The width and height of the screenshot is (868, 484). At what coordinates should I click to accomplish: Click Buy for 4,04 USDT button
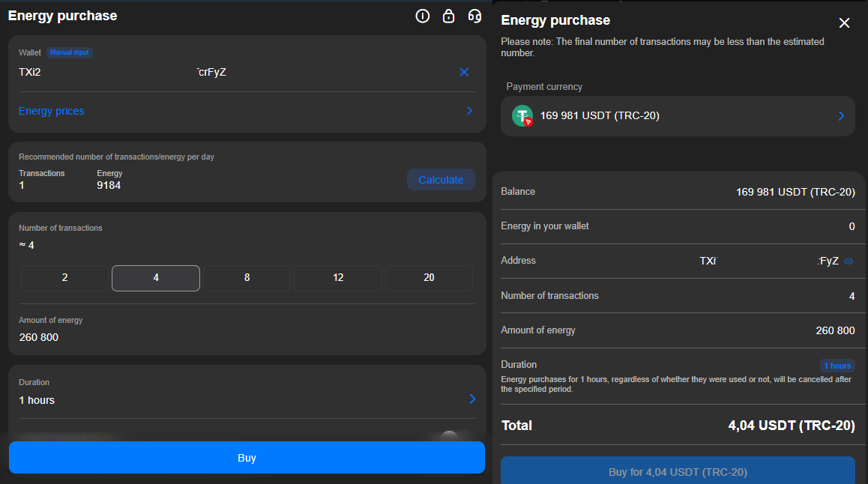point(678,471)
